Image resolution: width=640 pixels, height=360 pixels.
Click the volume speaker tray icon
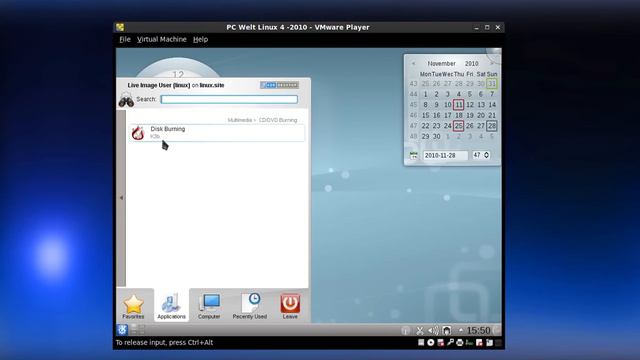click(433, 331)
